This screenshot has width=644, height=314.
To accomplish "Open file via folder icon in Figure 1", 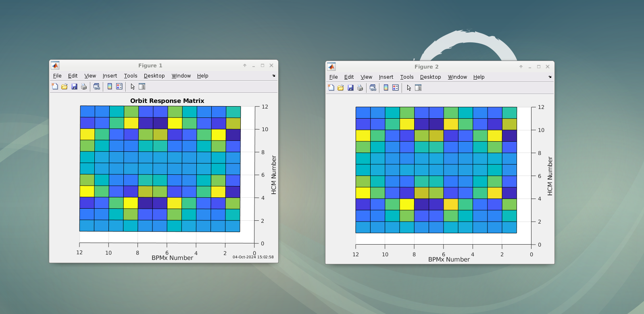I will click(65, 86).
